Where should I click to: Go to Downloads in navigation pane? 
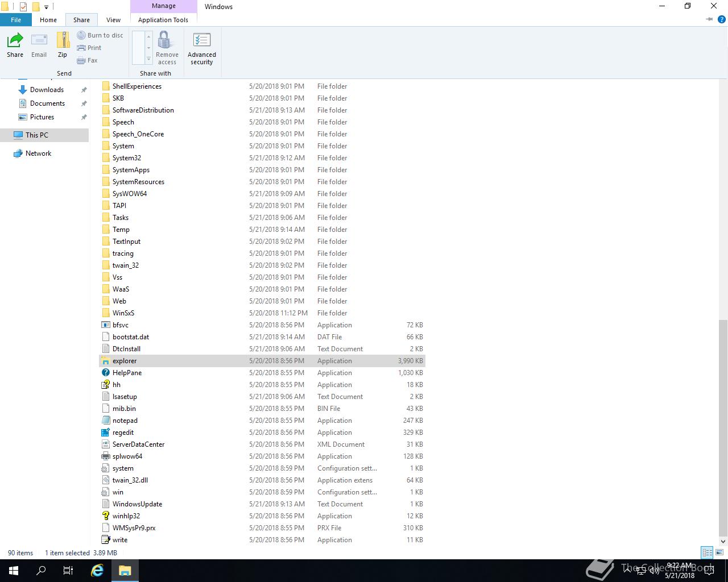(x=47, y=90)
